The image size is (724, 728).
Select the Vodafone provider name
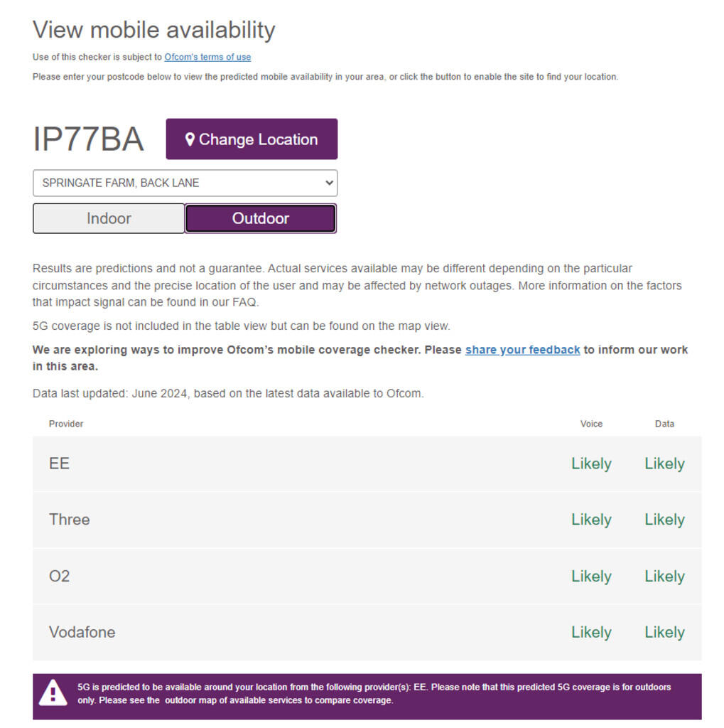point(82,632)
